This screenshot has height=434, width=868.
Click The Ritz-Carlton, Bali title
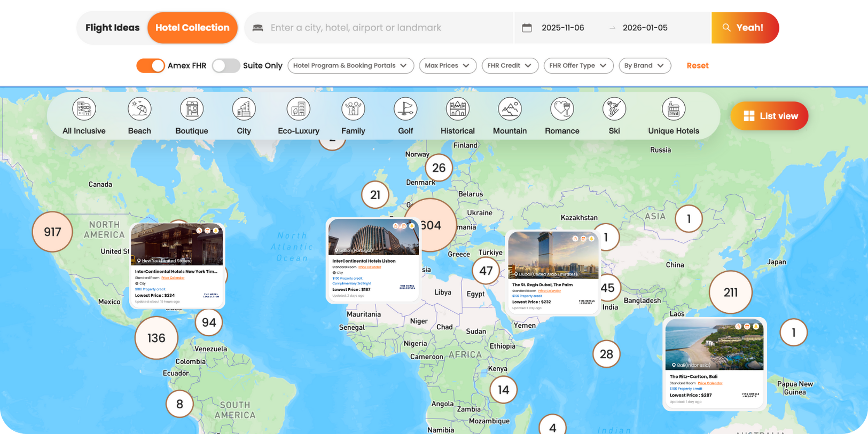point(693,376)
